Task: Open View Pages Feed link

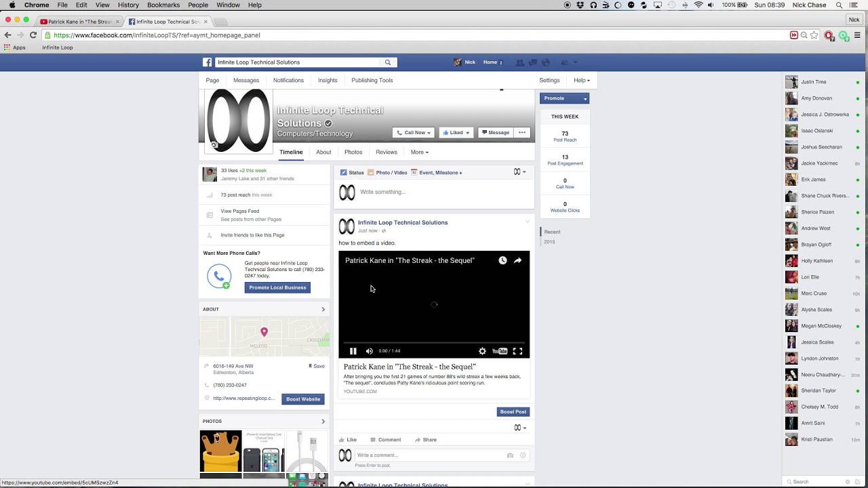Action: (240, 211)
